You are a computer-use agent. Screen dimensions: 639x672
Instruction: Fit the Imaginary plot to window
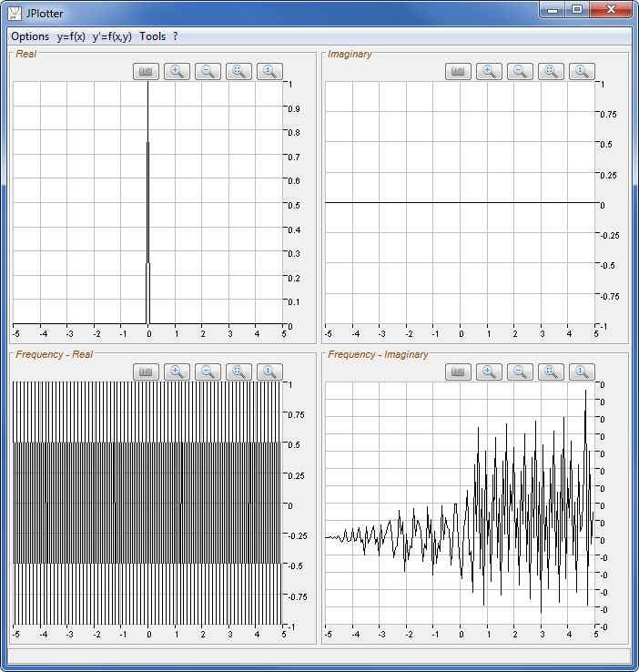coord(551,71)
